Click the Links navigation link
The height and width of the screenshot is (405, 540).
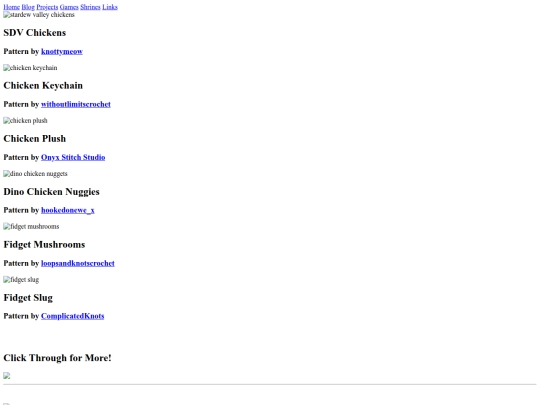point(110,7)
